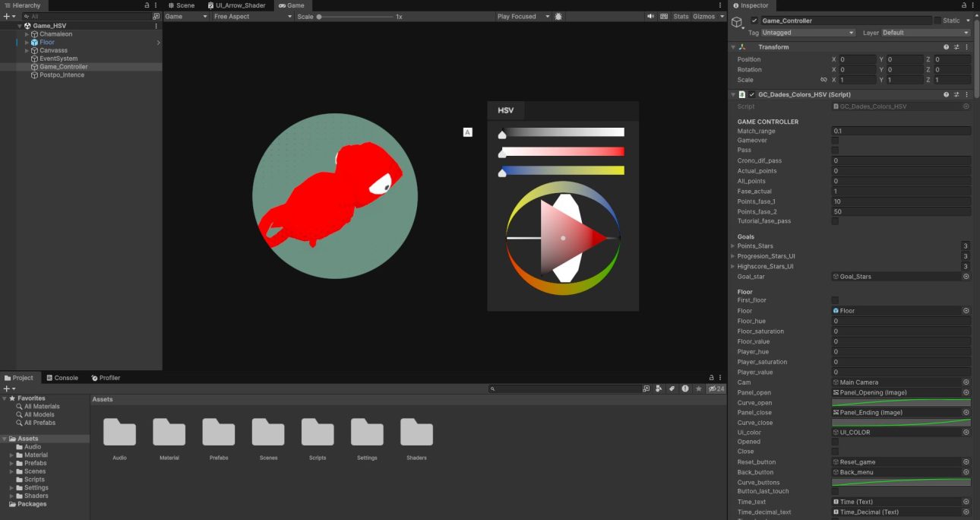Enable the Tutorial_fase_pass checkbox
This screenshot has width=980, height=520.
click(836, 221)
